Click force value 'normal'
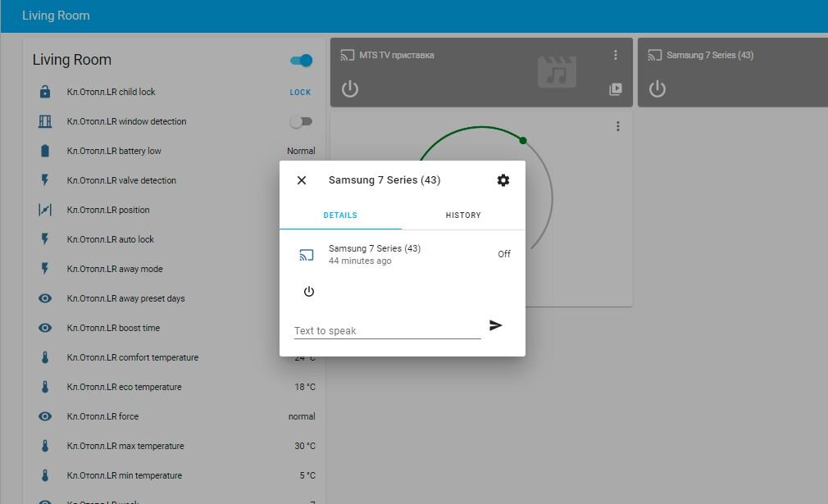 pos(302,416)
